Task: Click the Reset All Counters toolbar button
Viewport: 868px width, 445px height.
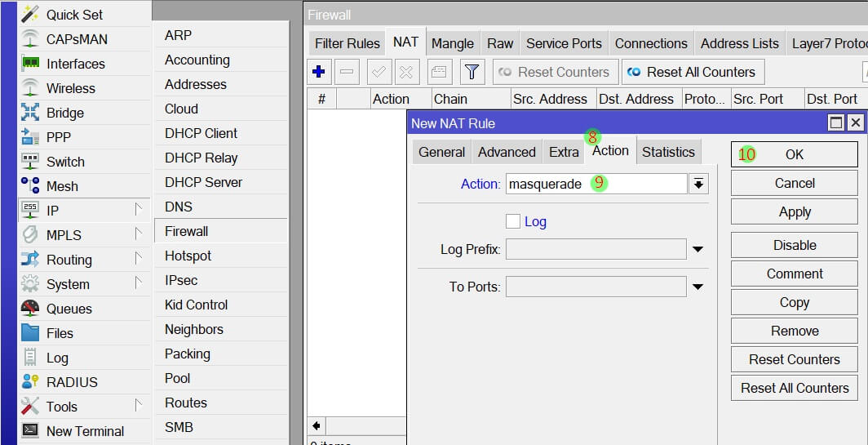Action: [x=693, y=72]
